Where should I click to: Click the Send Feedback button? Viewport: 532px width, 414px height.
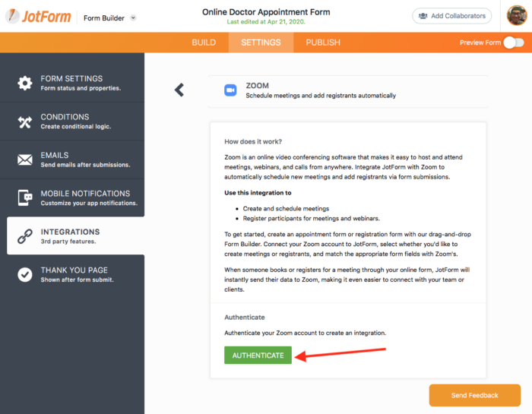[474, 395]
